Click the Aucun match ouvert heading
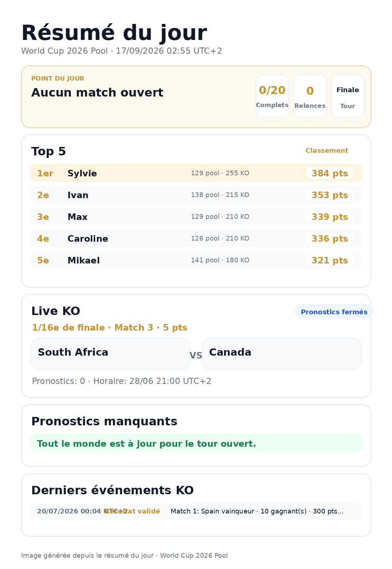 [97, 93]
